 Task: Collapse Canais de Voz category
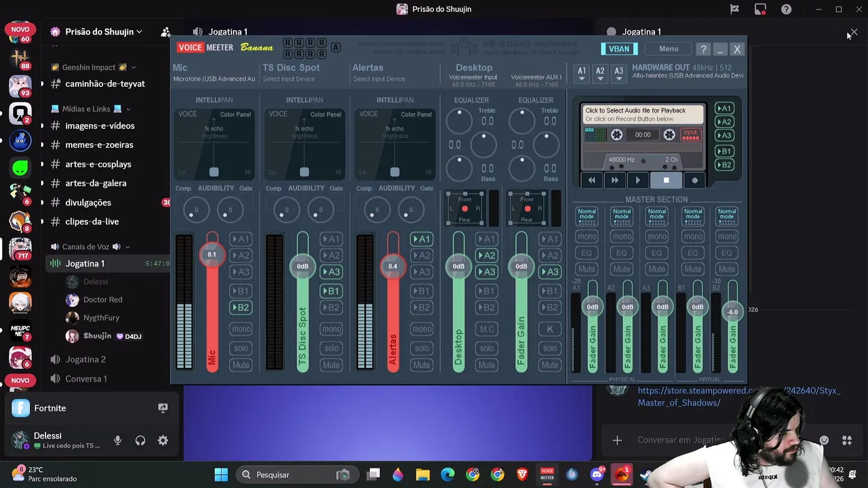(x=91, y=247)
